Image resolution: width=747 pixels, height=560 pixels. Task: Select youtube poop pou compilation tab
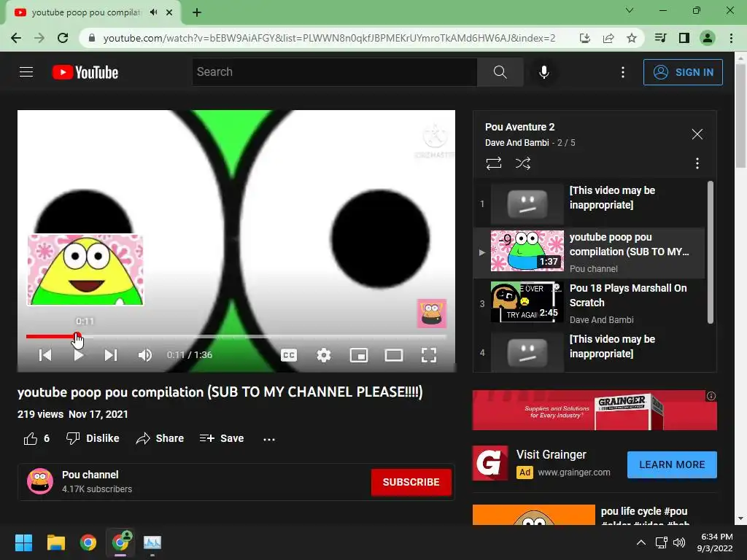point(93,12)
